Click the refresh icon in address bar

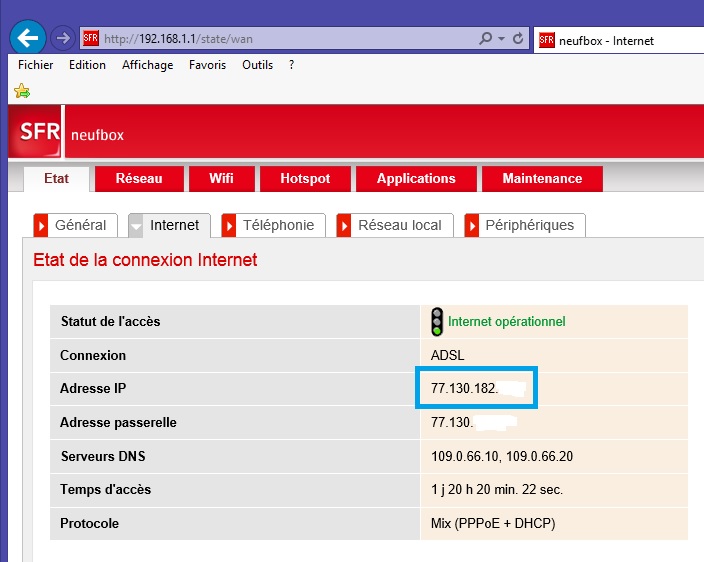pyautogui.click(x=518, y=39)
